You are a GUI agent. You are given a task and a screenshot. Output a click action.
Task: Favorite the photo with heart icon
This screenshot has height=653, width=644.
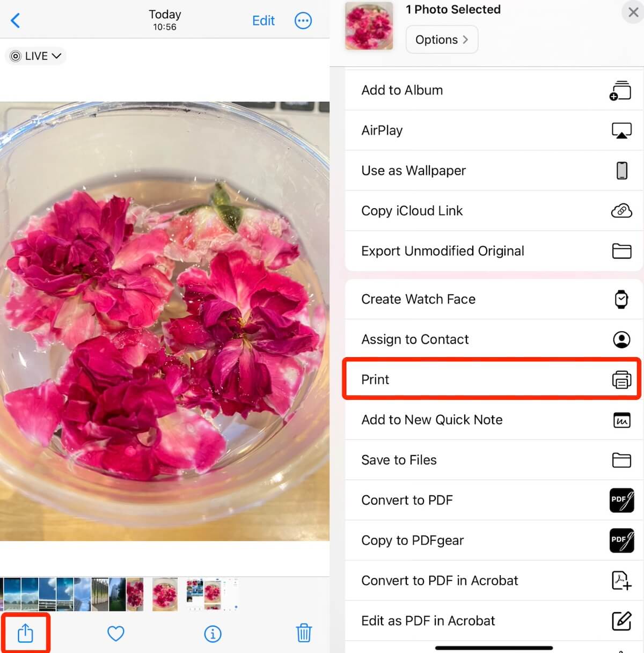point(116,634)
